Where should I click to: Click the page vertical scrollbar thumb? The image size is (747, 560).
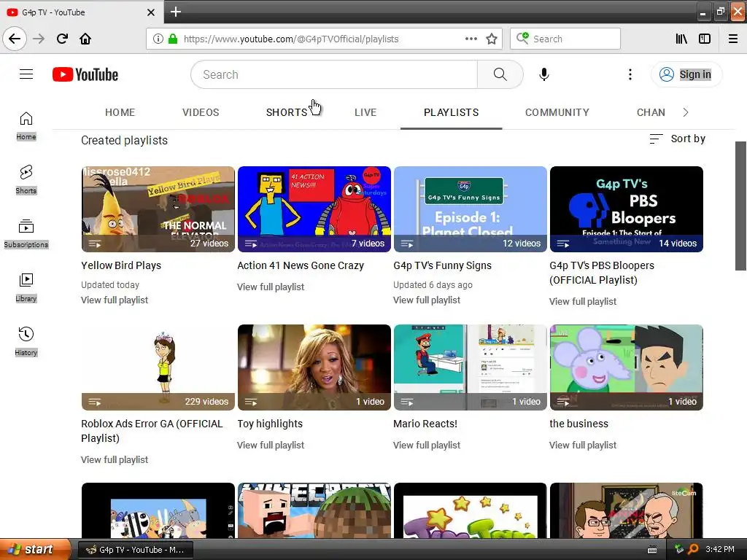pyautogui.click(x=740, y=206)
